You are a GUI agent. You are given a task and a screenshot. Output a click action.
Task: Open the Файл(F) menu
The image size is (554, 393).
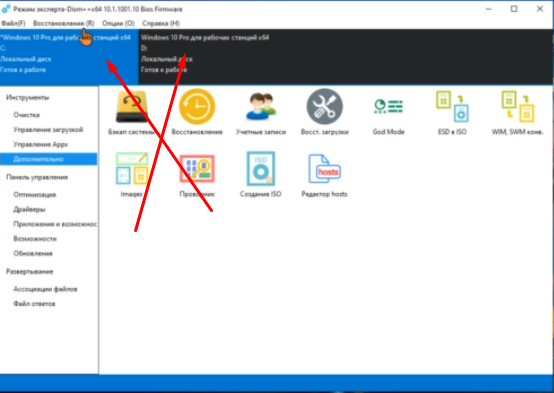point(13,23)
